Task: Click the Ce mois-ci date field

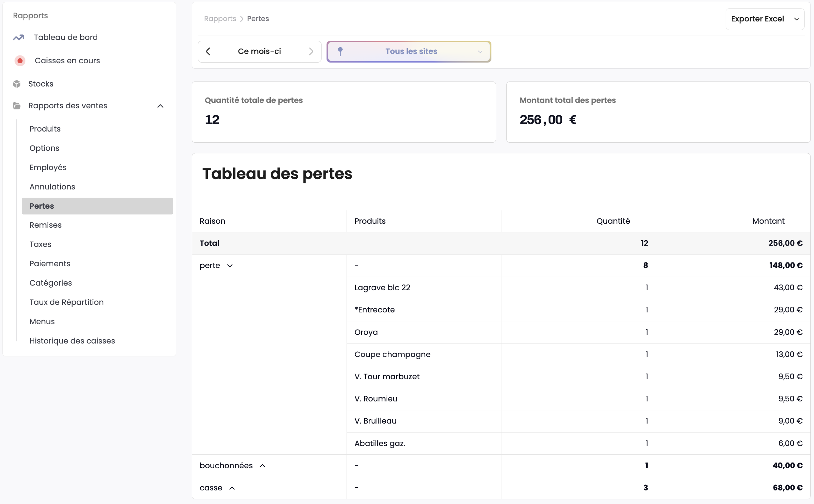Action: click(259, 51)
